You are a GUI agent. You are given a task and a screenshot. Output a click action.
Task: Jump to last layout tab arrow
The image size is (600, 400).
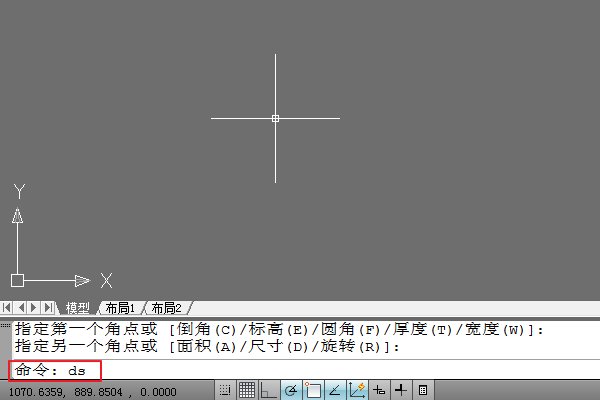point(48,307)
